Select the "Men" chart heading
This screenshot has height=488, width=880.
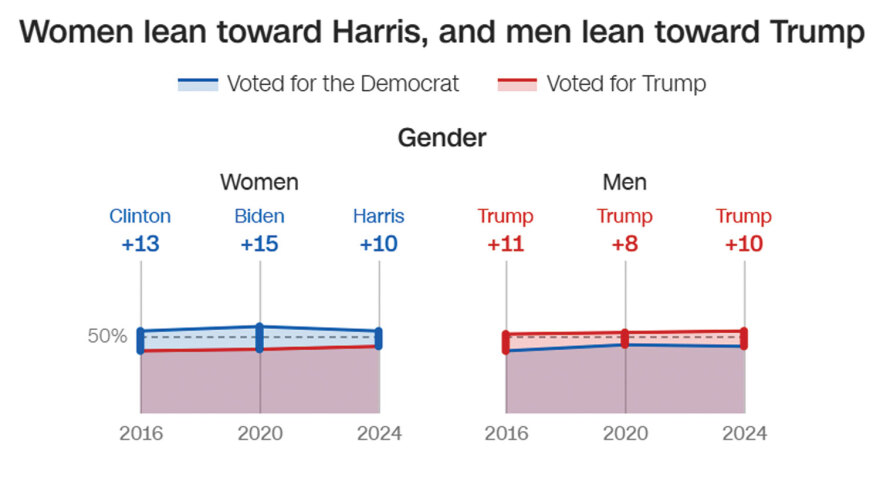point(624,182)
